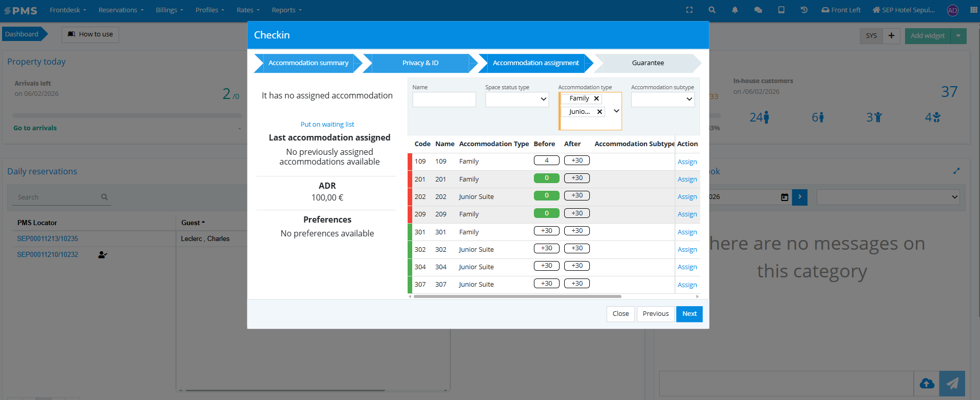Click guest check icon on SEP00011210/10232 row
This screenshot has width=980, height=400.
pos(103,254)
